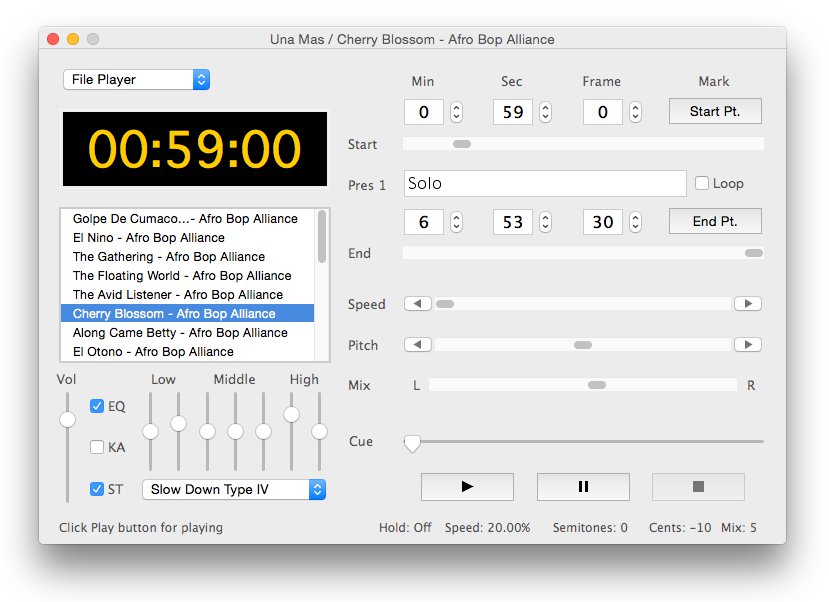Image resolution: width=829 pixels, height=602 pixels.
Task: Pause playback with the pause button
Action: click(x=583, y=487)
